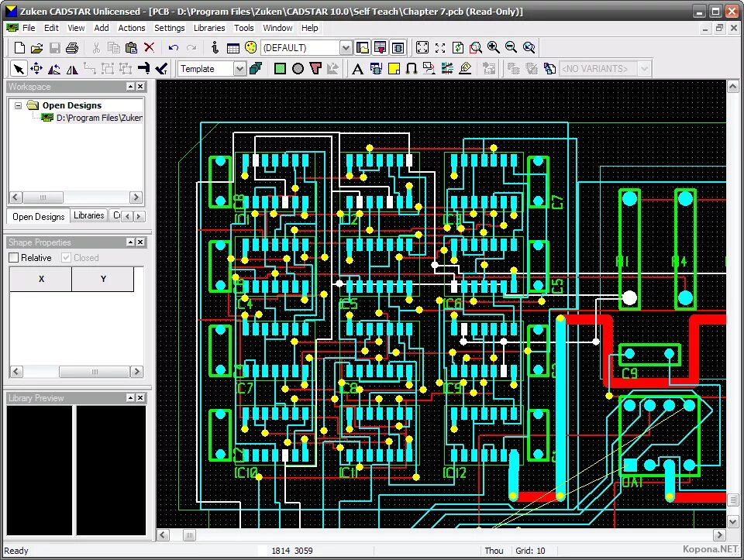Click the Undo arrow icon
The height and width of the screenshot is (560, 744).
(174, 47)
